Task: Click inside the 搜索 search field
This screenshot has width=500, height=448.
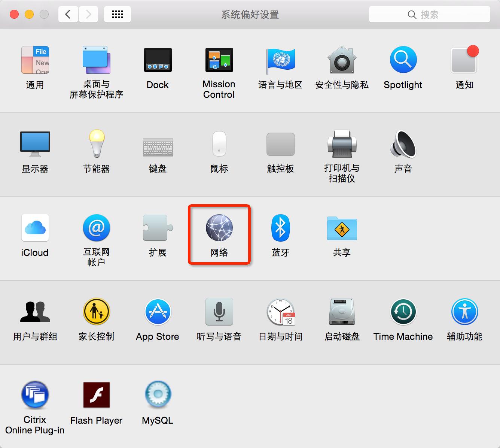Action: point(430,14)
